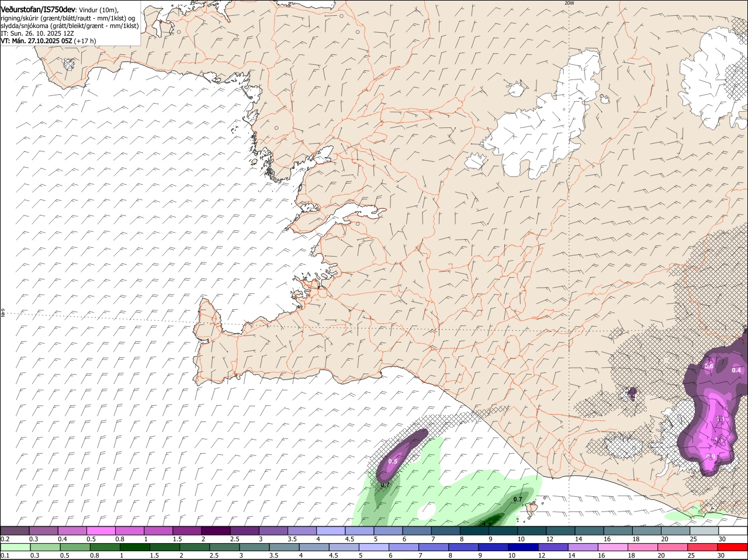The height and width of the screenshot is (560, 748).
Task: Select the 'slydda/snjókoma' legend description line
Action: 70,26
